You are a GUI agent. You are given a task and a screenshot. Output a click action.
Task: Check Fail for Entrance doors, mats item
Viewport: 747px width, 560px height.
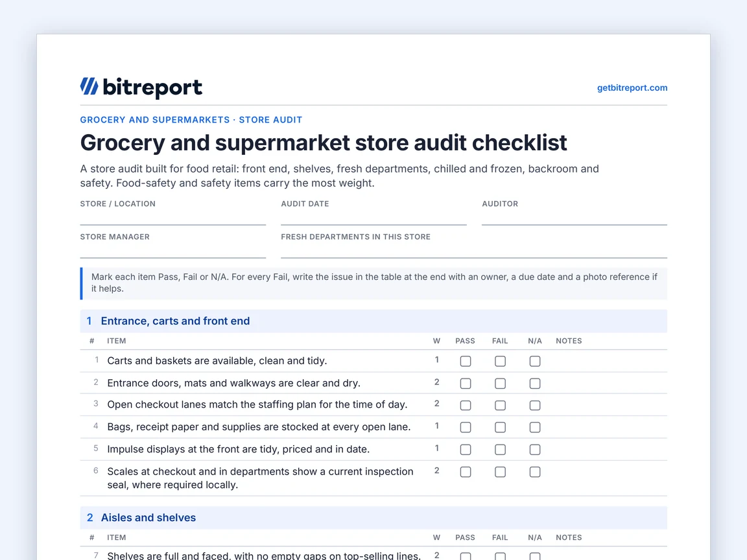(x=500, y=383)
